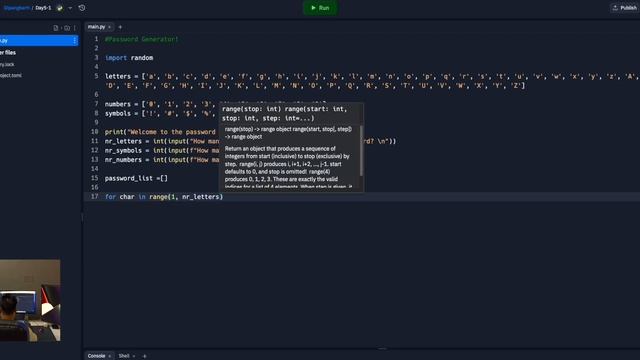640x360 pixels.
Task: Open the files panel three-dot menu
Action: click(75, 28)
